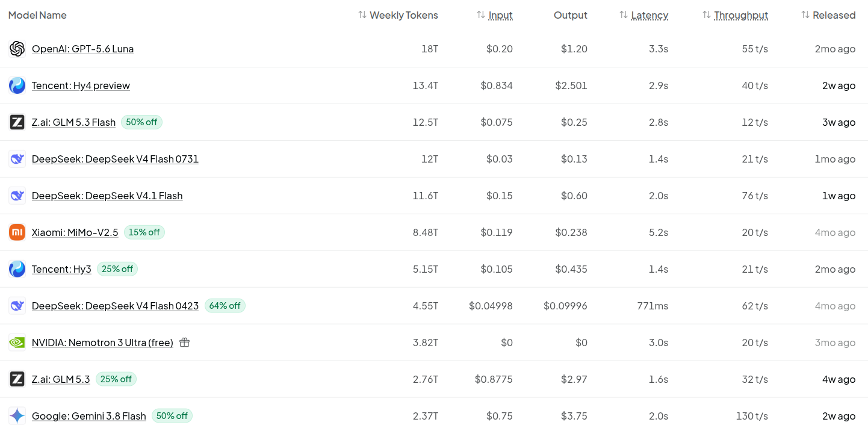This screenshot has width=868, height=431.
Task: Click the Output column header
Action: click(571, 15)
